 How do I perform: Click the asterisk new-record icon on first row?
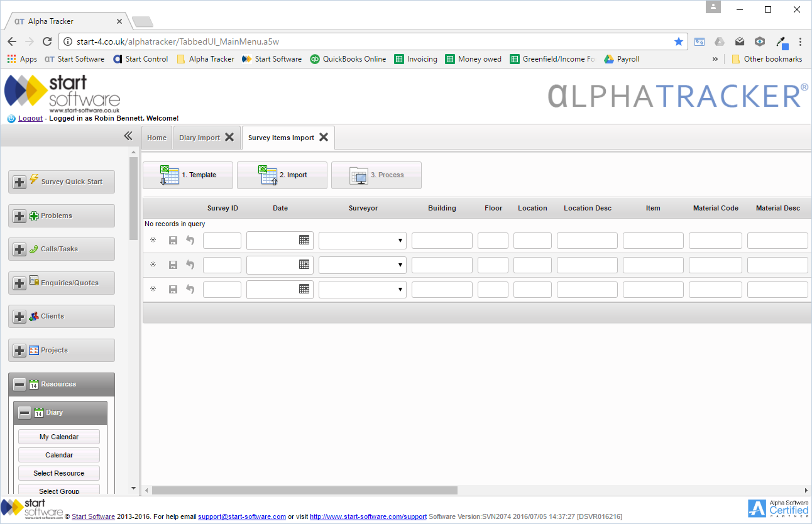pyautogui.click(x=153, y=240)
